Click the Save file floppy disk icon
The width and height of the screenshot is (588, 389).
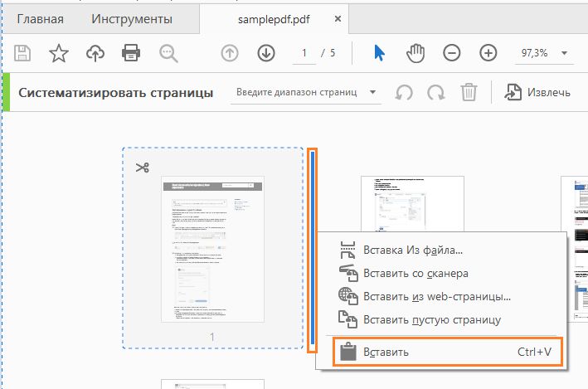[22, 53]
